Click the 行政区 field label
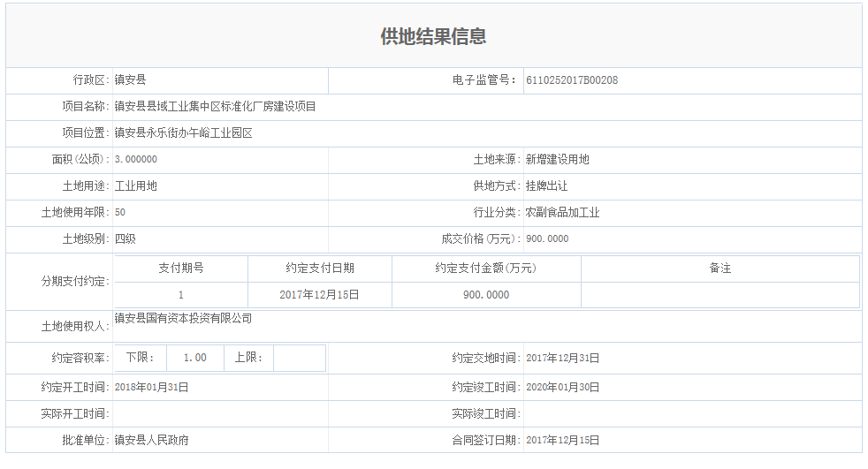The width and height of the screenshot is (868, 469). 91,79
